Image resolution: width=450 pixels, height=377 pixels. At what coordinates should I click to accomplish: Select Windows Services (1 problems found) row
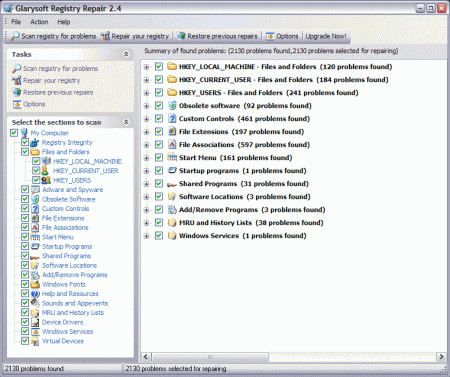tap(242, 236)
